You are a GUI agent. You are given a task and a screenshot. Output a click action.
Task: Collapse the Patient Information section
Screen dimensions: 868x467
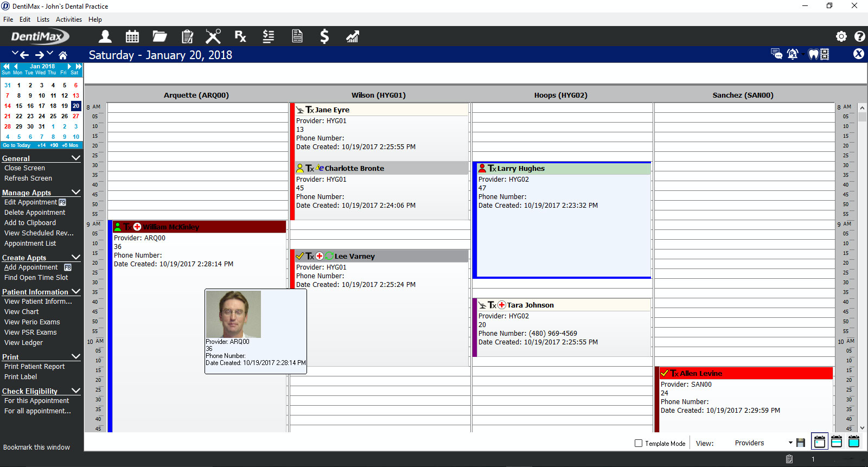pyautogui.click(x=76, y=292)
